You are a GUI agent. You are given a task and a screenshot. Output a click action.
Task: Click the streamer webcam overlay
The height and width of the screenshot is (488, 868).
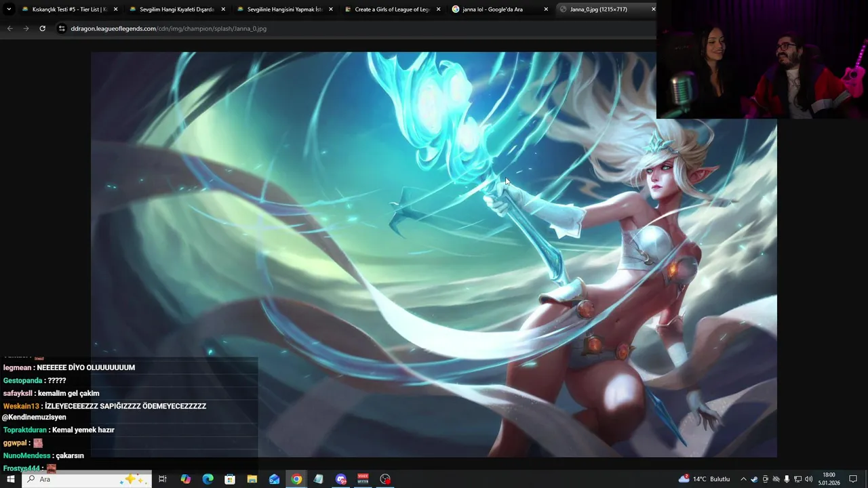(762, 60)
